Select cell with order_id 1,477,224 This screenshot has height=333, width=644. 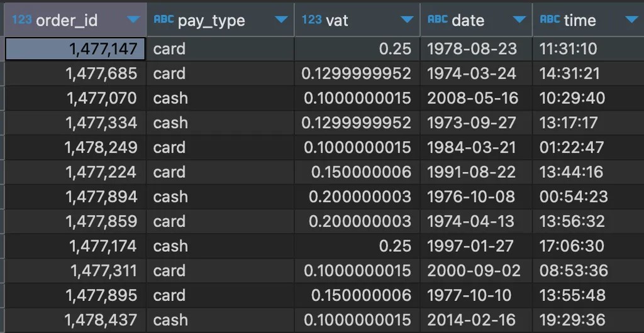75,172
